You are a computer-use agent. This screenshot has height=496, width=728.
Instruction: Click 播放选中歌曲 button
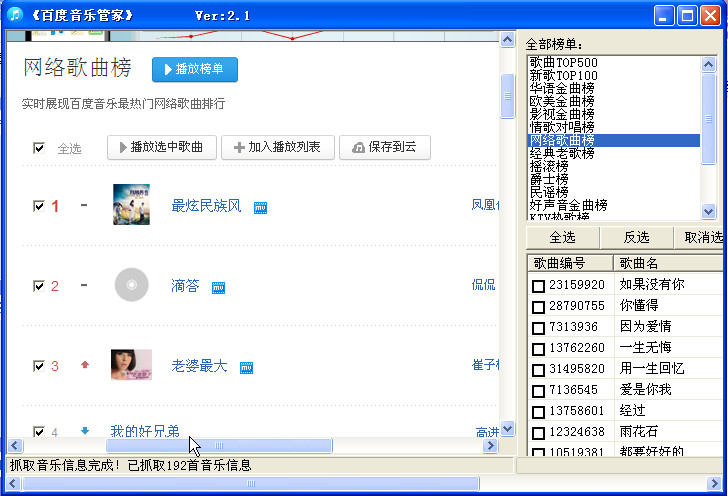click(x=162, y=147)
